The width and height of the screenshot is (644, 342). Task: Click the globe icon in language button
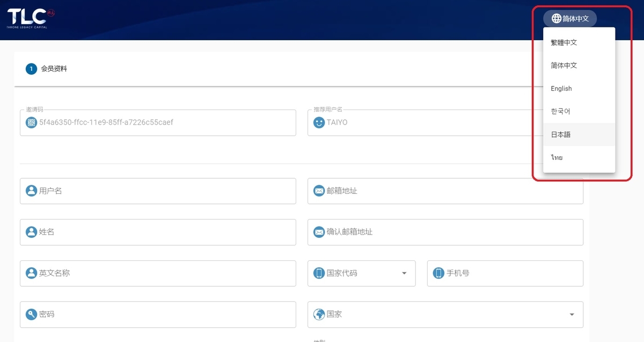[x=557, y=19]
